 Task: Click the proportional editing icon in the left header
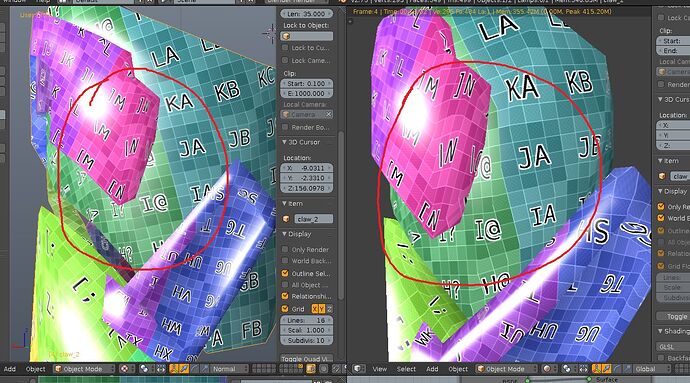(x=323, y=369)
